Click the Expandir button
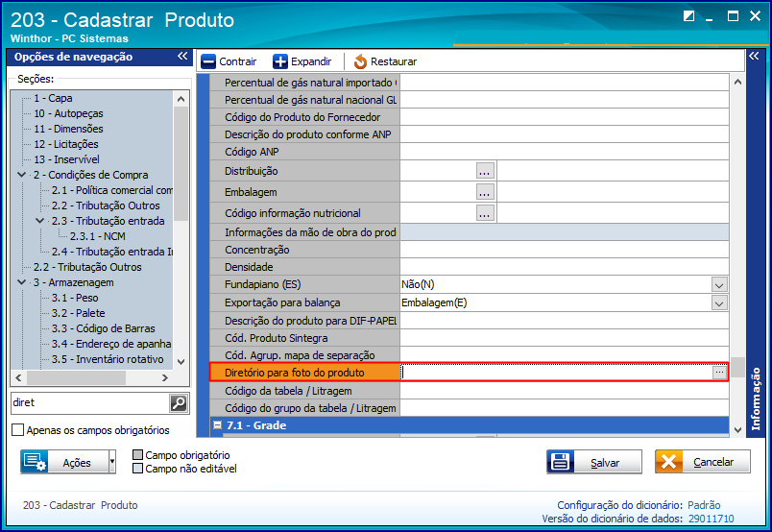772x532 pixels. pos(302,61)
